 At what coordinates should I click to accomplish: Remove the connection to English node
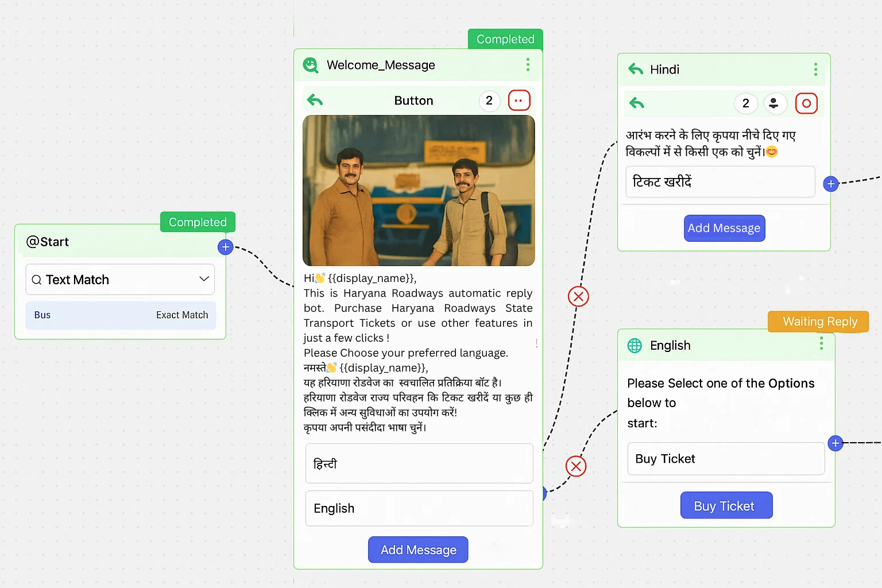(x=576, y=466)
